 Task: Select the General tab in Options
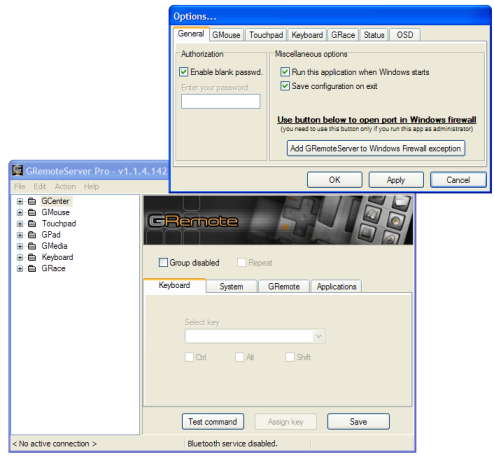(191, 34)
